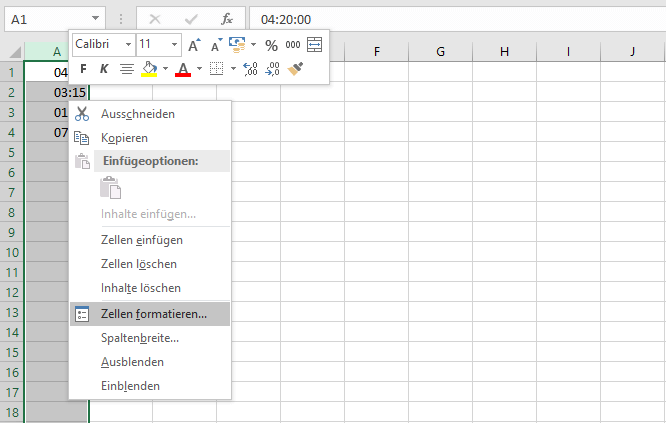Image resolution: width=666 pixels, height=423 pixels.
Task: Click the scissors icon beside Ausschneiden
Action: (82, 114)
